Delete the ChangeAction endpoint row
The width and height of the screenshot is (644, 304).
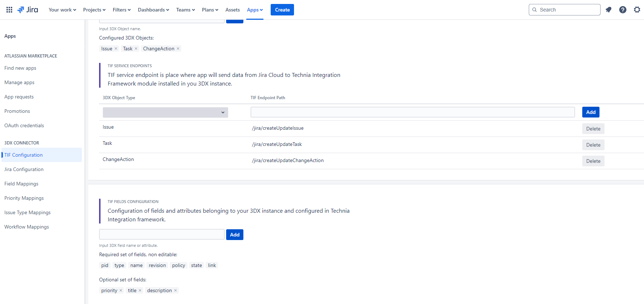(x=593, y=161)
